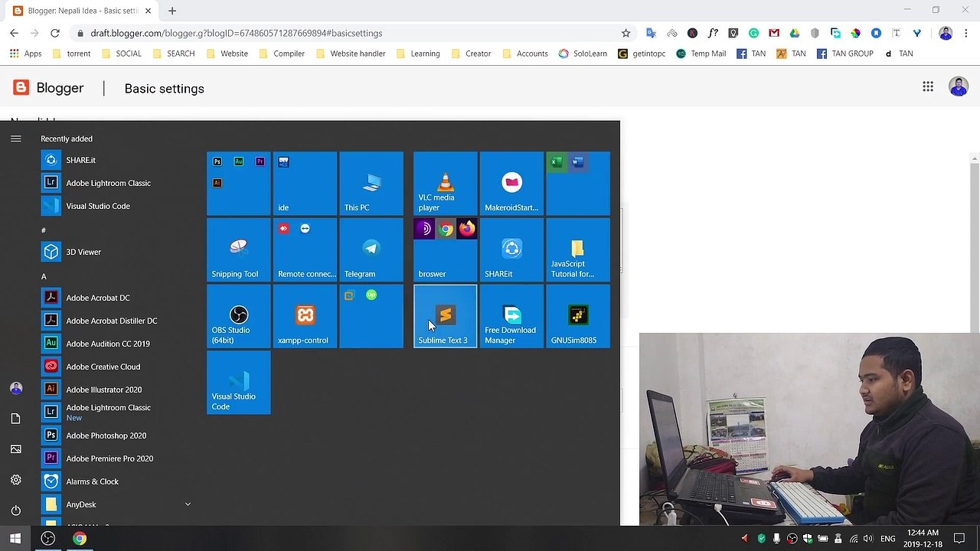Open SHARE.it in Recently added list
Image resolution: width=980 pixels, height=551 pixels.
pyautogui.click(x=115, y=160)
